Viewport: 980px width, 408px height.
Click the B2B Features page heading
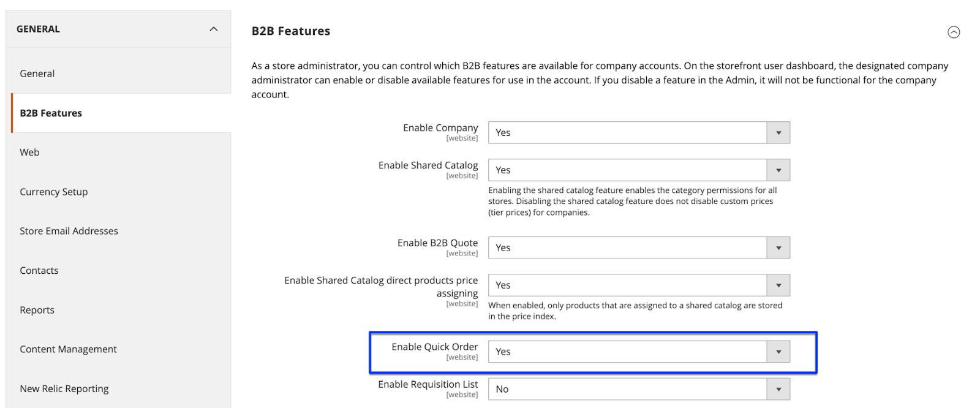point(290,31)
